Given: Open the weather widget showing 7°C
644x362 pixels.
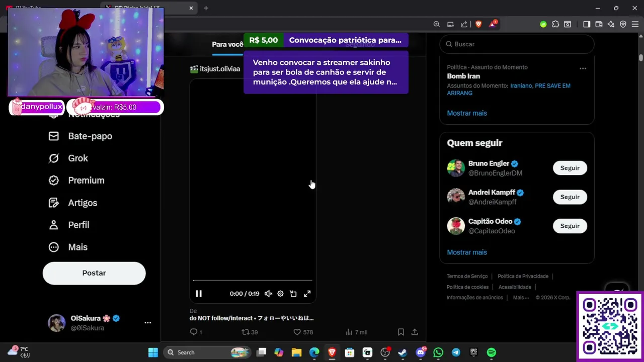Looking at the screenshot, I should [19, 352].
